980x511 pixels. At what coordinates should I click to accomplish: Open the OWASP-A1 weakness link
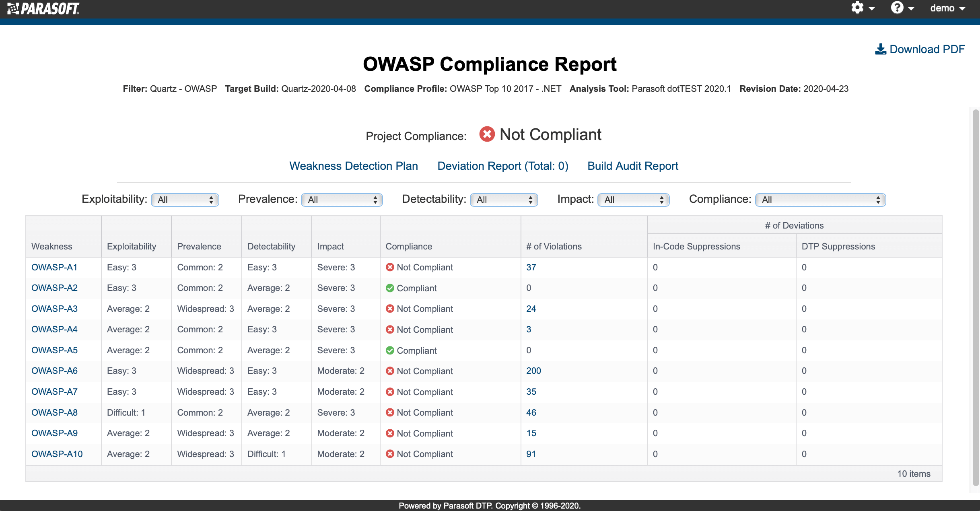[54, 267]
